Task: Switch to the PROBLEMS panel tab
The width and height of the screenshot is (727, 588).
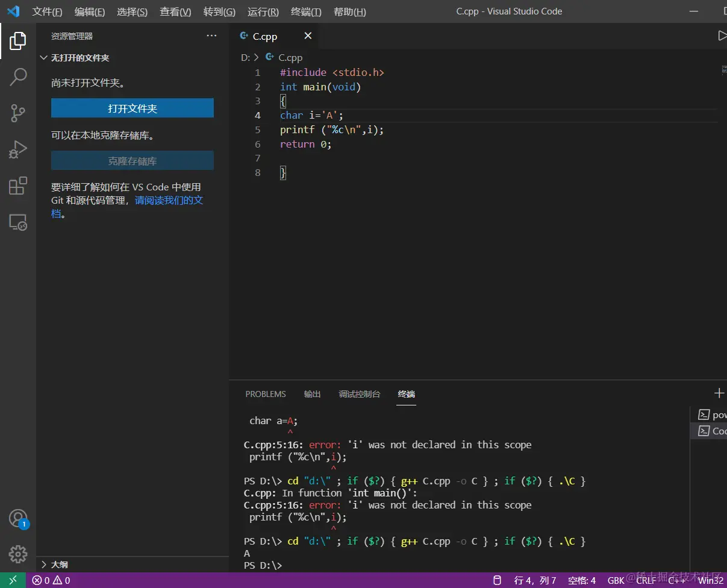Action: pos(266,394)
